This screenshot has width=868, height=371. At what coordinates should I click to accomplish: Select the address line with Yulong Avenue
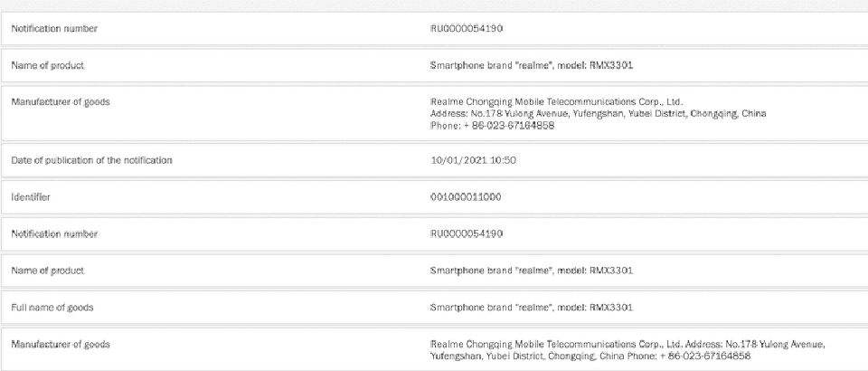click(598, 113)
